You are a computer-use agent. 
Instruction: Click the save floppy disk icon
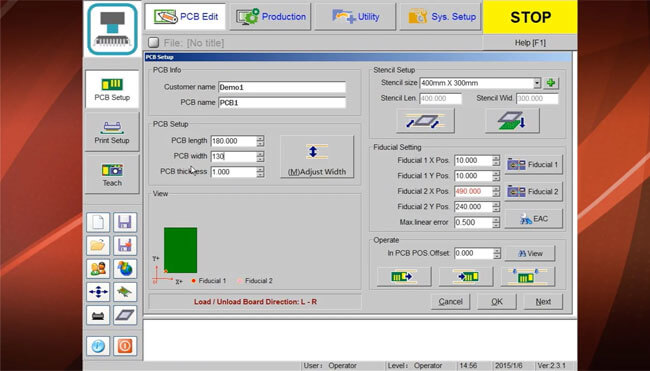125,223
